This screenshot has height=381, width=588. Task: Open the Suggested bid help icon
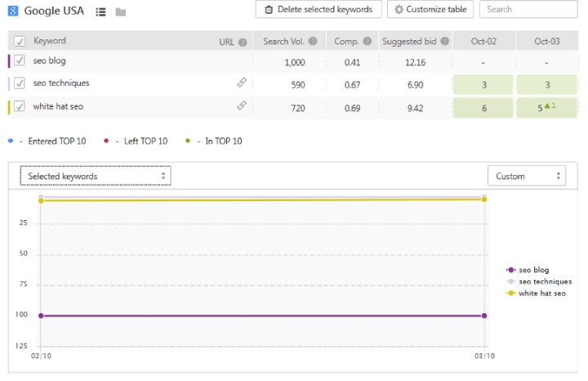(x=445, y=42)
